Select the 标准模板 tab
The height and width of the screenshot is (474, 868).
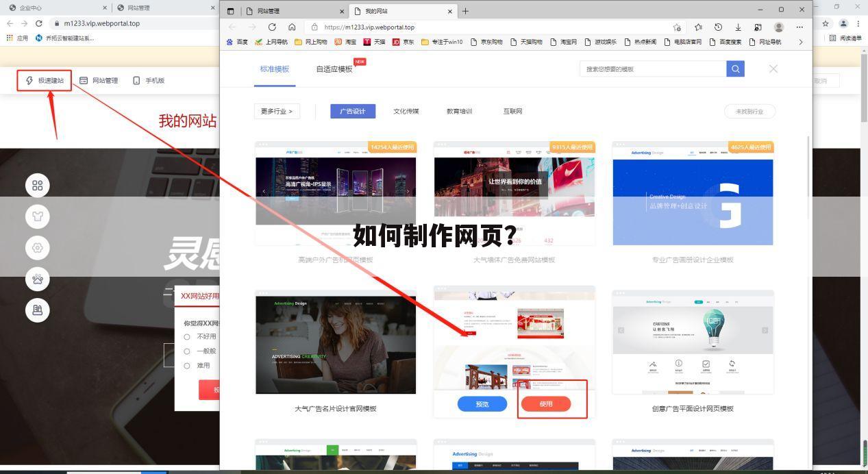click(x=275, y=69)
